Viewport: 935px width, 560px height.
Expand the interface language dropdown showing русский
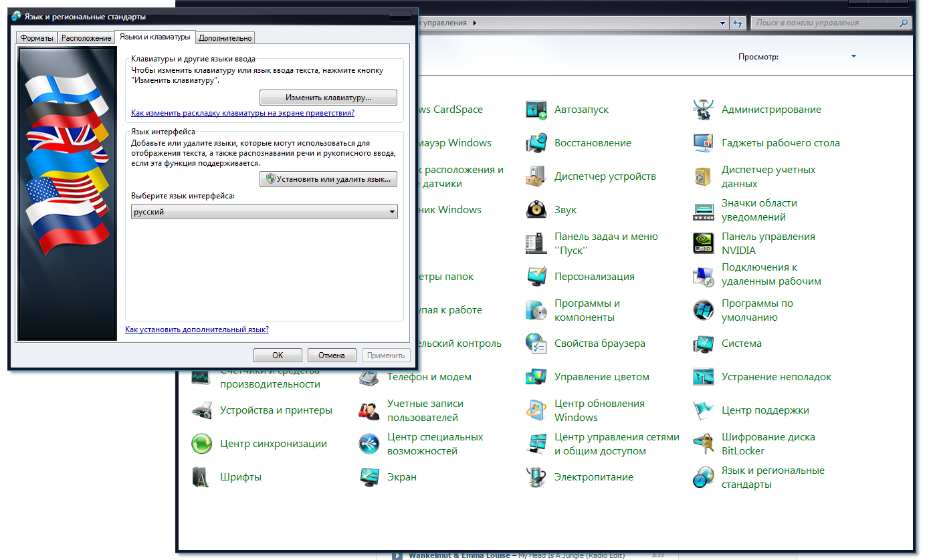tap(264, 212)
